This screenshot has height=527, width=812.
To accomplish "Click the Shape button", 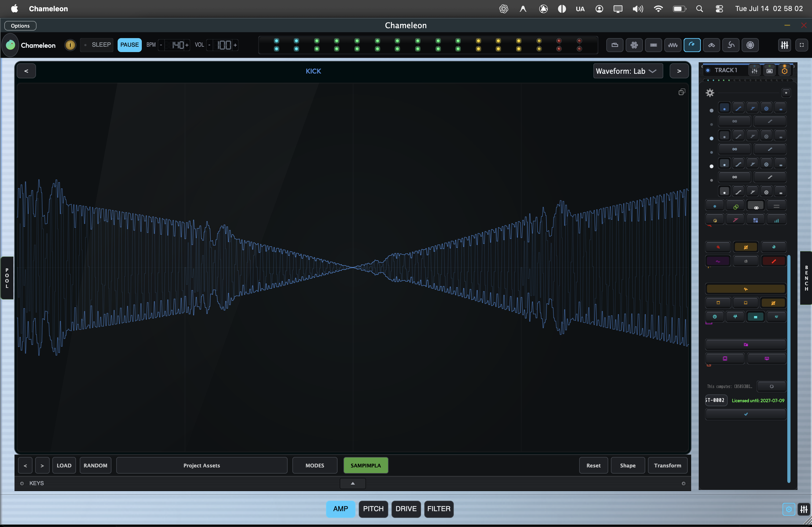I will (628, 465).
